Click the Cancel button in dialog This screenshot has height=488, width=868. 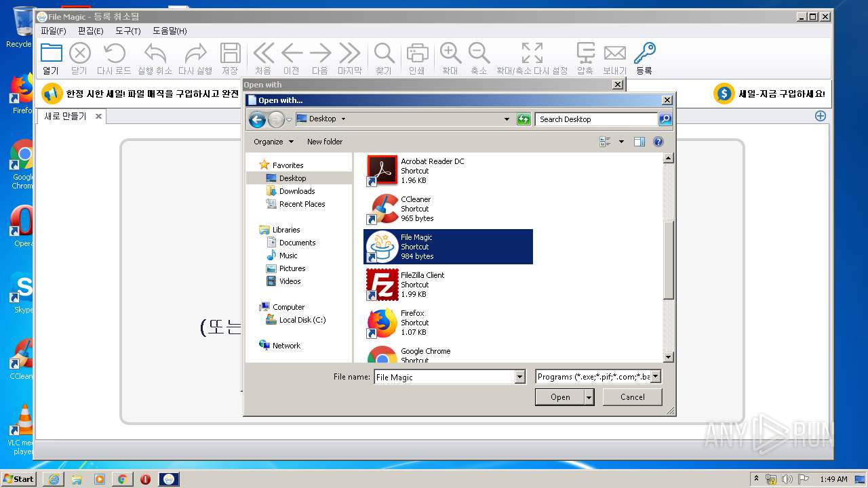633,397
